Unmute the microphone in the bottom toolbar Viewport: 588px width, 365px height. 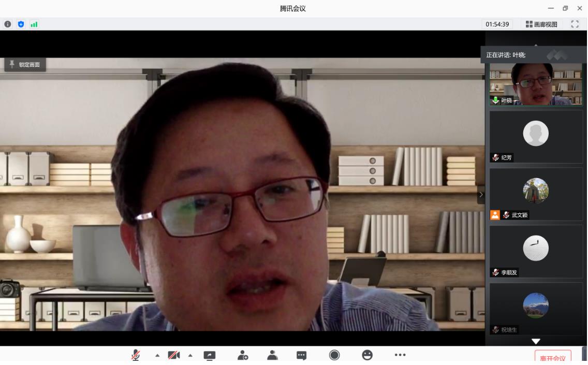coord(136,355)
